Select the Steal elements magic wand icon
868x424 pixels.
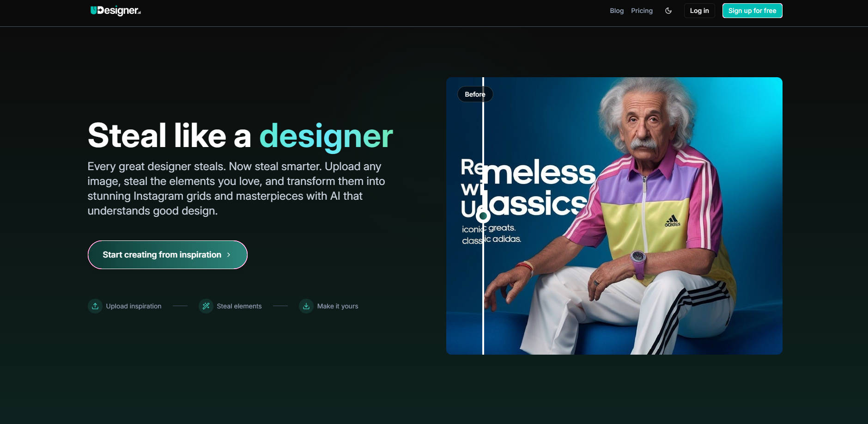tap(206, 306)
